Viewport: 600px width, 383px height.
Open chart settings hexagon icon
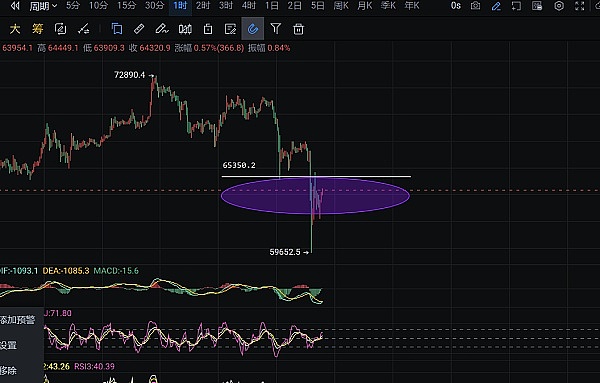pyautogui.click(x=559, y=6)
